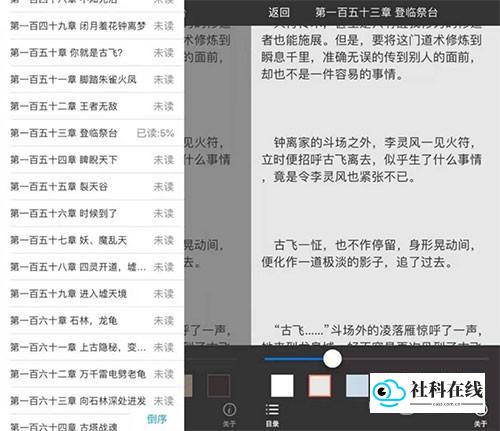Image resolution: width=500 pixels, height=431 pixels.
Task: Select the dark brown background swatch
Action: 218,386
